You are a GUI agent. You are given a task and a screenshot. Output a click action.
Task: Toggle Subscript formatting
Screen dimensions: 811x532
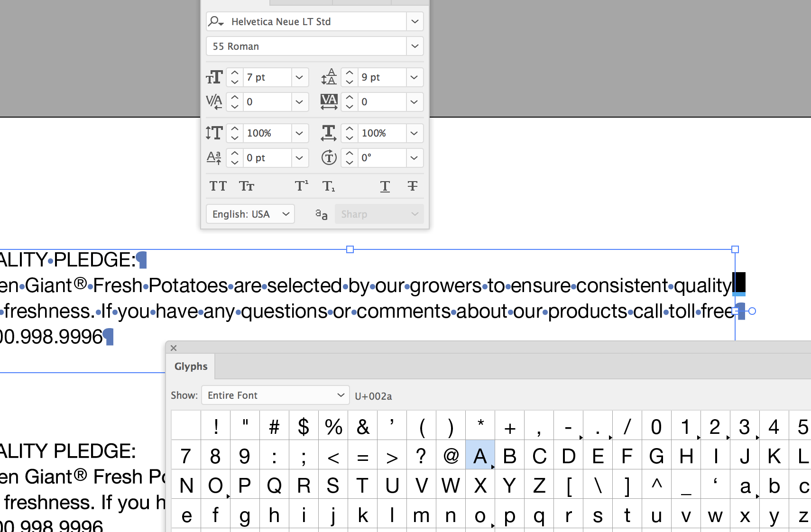tap(329, 186)
